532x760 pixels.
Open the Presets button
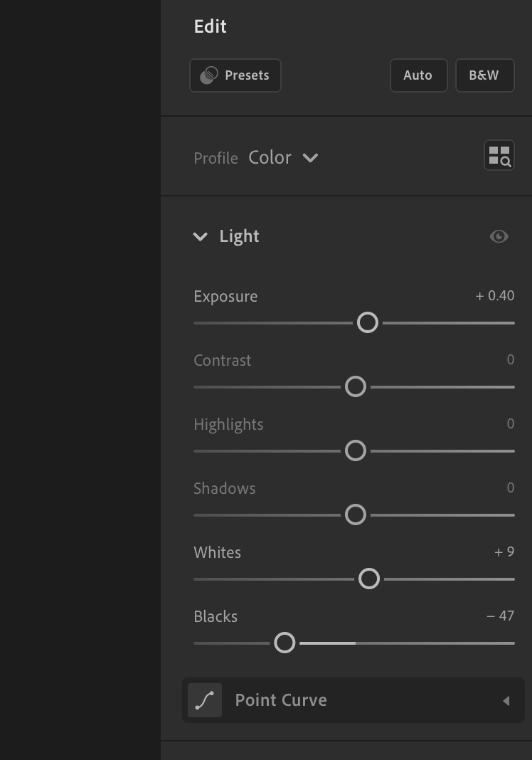(235, 75)
